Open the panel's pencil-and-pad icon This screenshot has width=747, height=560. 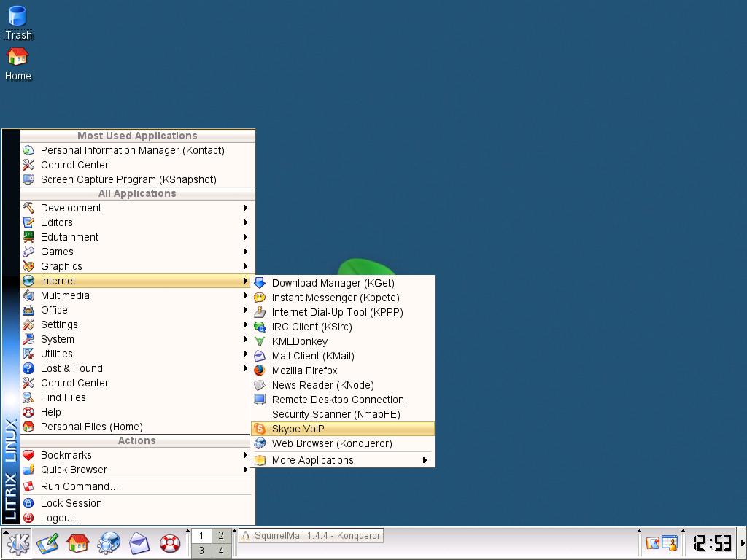(47, 543)
